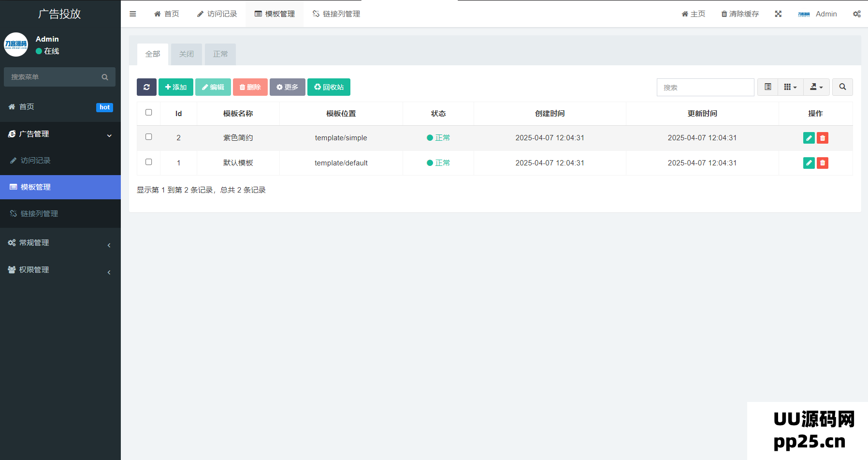
Task: Click the refresh table icon
Action: pyautogui.click(x=146, y=87)
